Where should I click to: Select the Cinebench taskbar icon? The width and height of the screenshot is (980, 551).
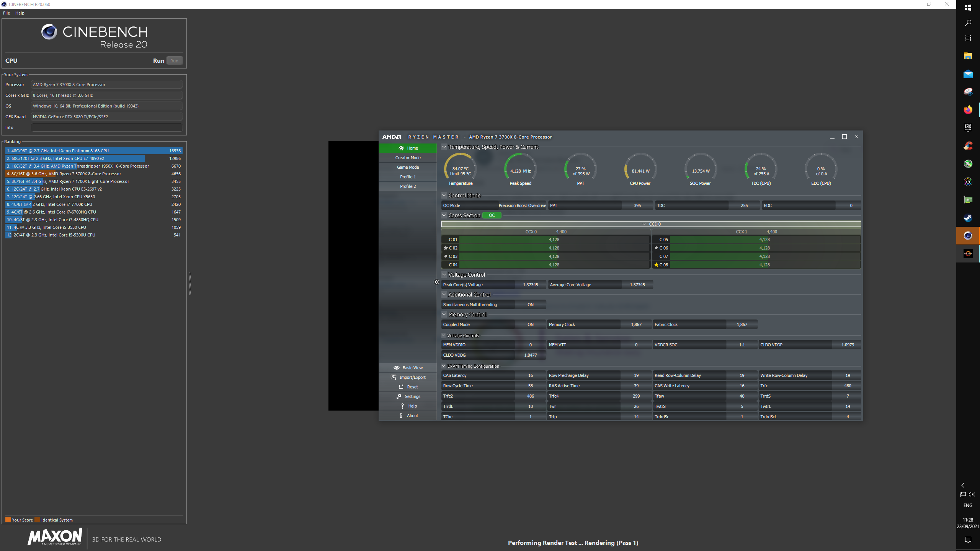[x=968, y=236]
